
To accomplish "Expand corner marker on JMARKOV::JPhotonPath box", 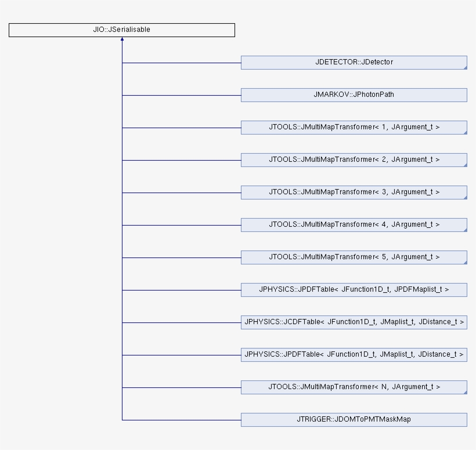I will 464,100.
